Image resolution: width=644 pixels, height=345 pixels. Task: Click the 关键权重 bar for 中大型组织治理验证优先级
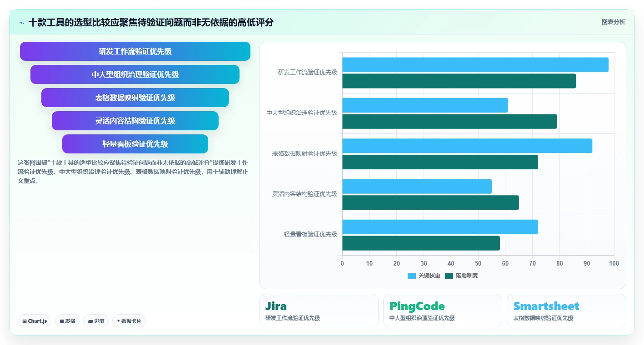[x=425, y=105]
